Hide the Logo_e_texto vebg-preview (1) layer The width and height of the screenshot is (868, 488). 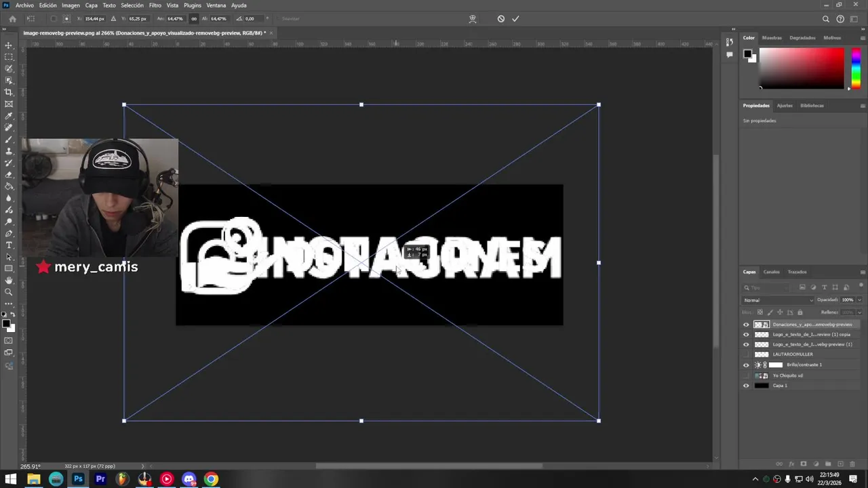[x=747, y=344]
